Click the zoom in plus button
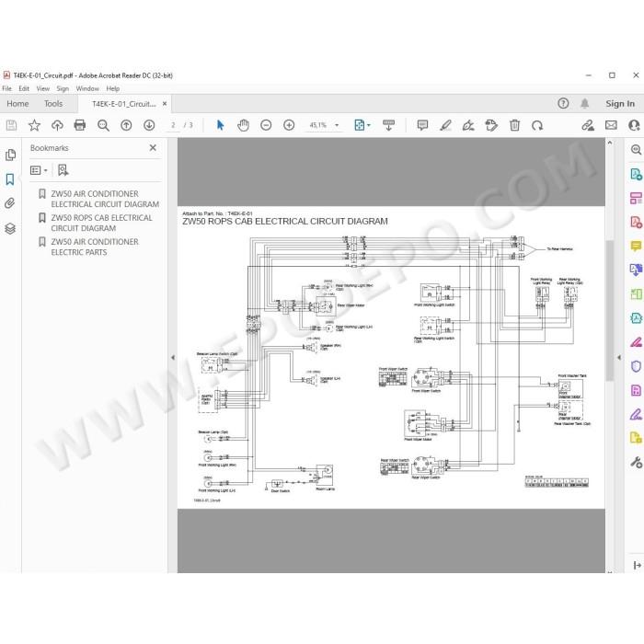 click(x=289, y=125)
